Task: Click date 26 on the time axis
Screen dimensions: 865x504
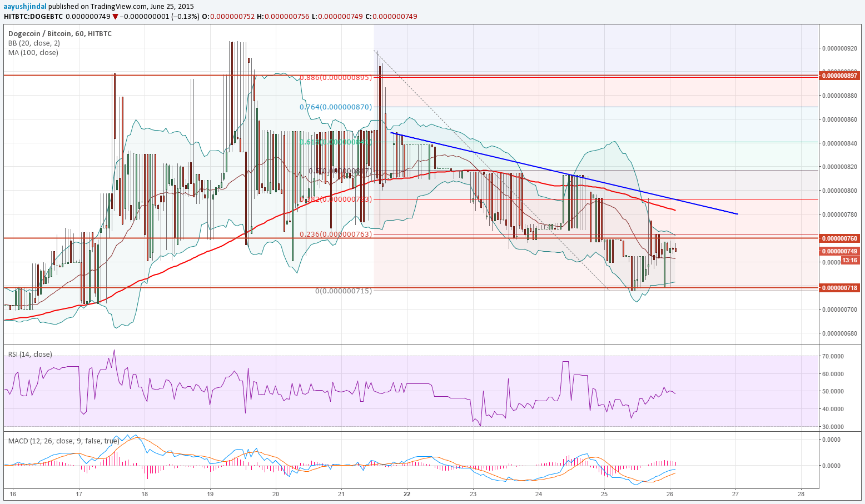Action: coord(670,493)
